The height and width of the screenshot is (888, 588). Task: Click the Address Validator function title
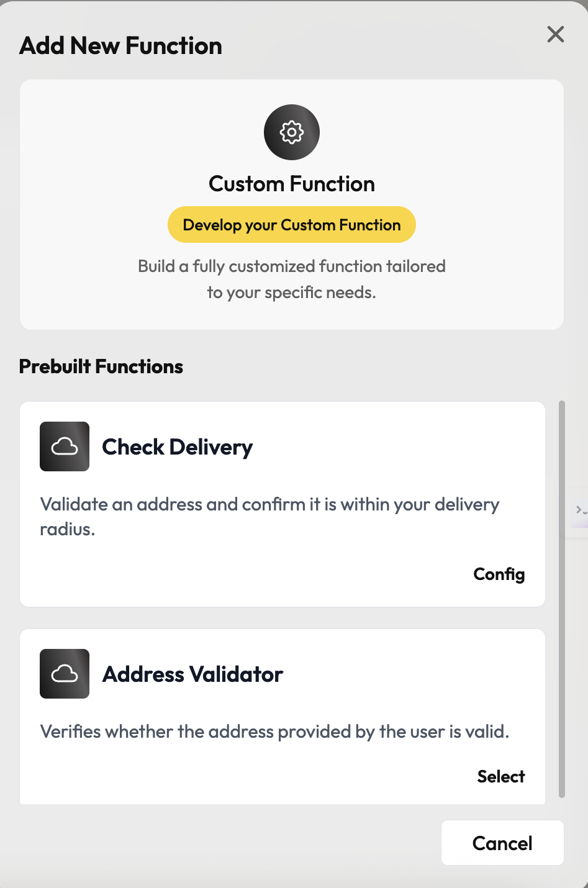coord(192,674)
